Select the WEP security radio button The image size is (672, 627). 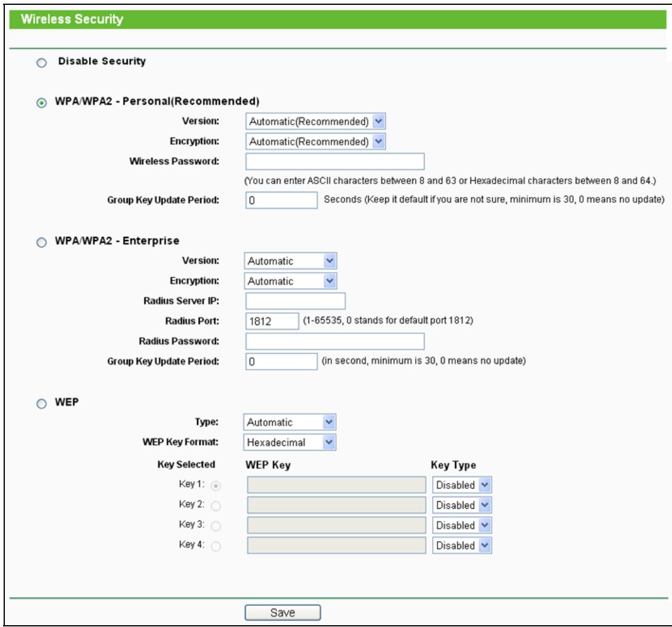(x=42, y=403)
